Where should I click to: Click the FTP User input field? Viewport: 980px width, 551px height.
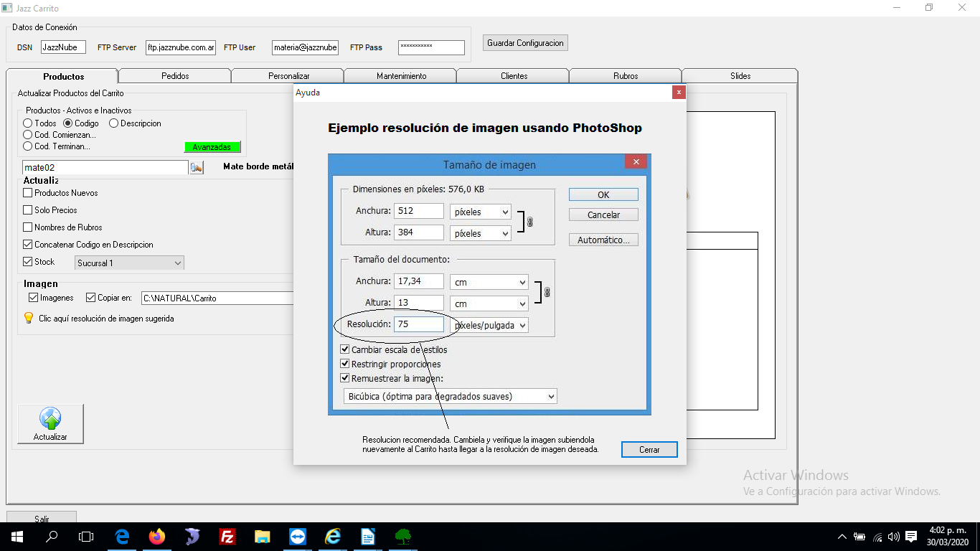305,47
